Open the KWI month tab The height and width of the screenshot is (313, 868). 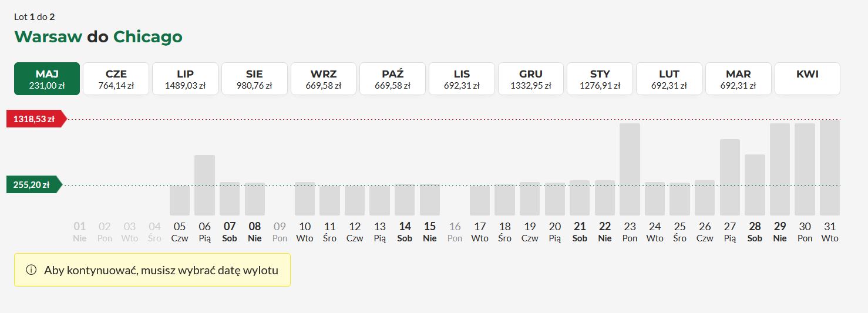point(808,79)
